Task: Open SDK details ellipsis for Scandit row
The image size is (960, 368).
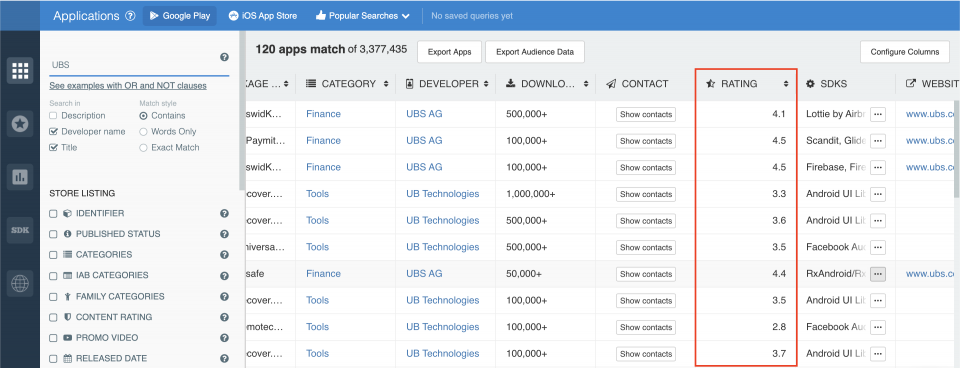Action: 877,141
